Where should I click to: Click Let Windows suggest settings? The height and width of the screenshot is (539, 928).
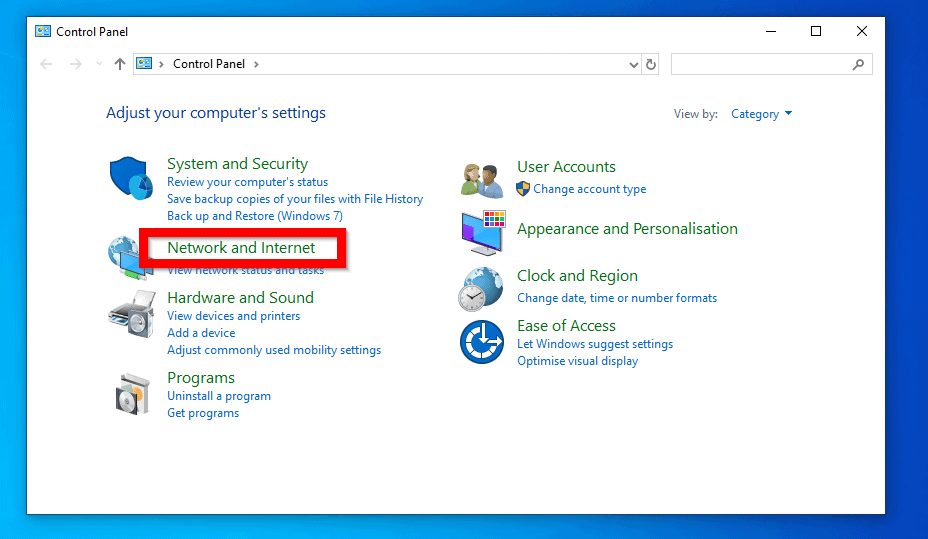[x=595, y=344]
